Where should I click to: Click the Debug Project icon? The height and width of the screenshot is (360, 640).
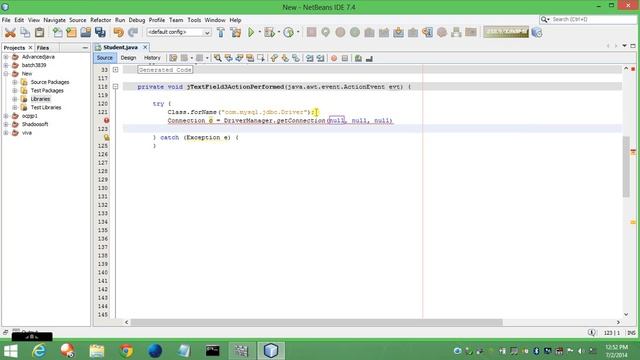click(x=269, y=32)
